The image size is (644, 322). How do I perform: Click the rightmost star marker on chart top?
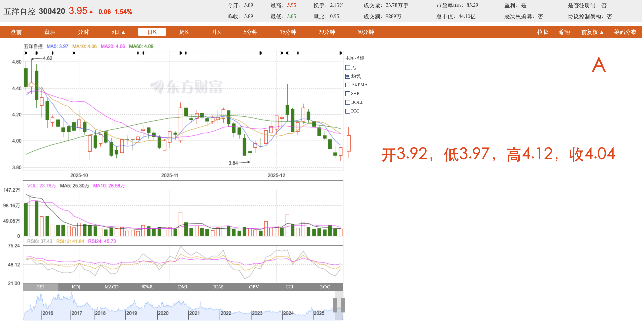tap(340, 53)
